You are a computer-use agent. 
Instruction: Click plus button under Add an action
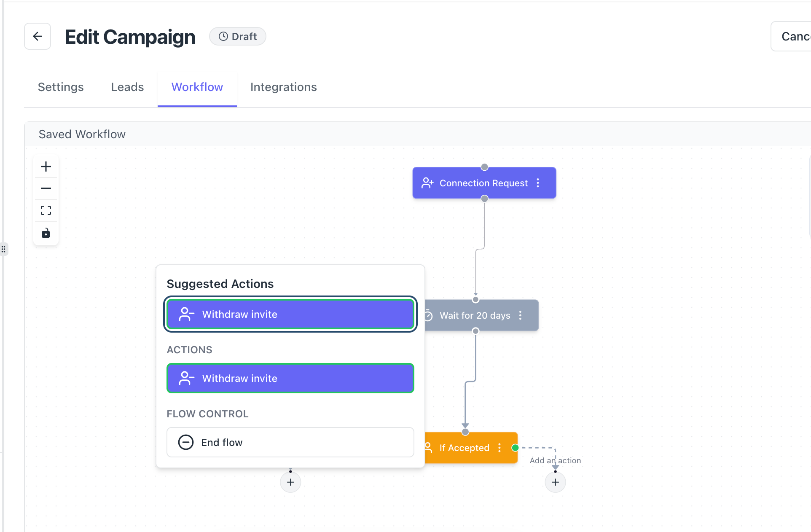[x=555, y=482]
